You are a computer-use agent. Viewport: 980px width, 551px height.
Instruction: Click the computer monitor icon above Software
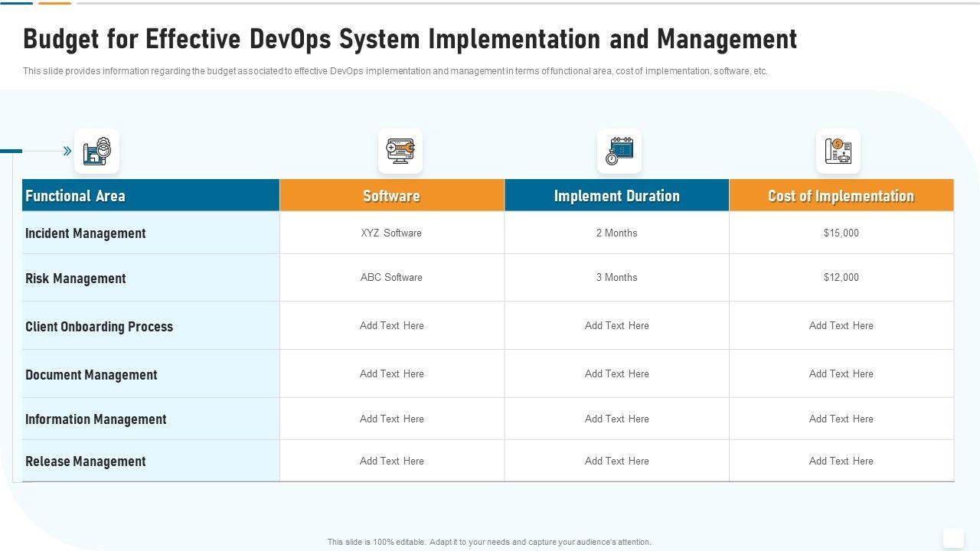pos(400,152)
